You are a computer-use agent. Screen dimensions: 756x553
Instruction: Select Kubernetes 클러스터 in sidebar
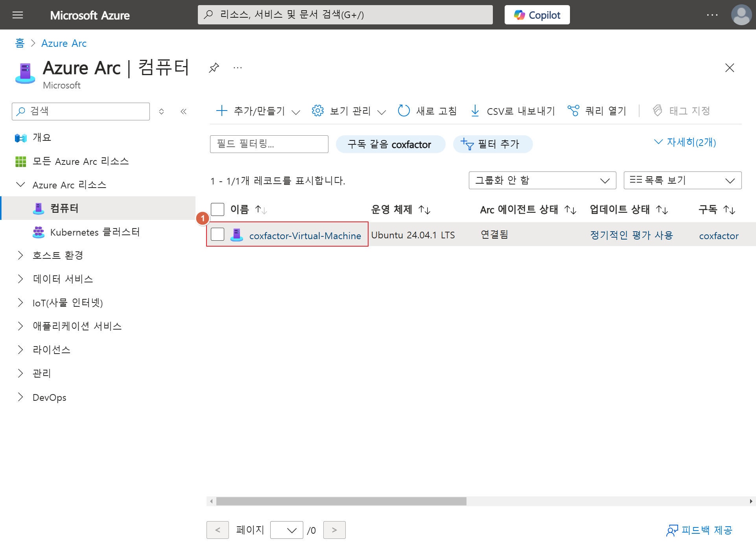94,232
